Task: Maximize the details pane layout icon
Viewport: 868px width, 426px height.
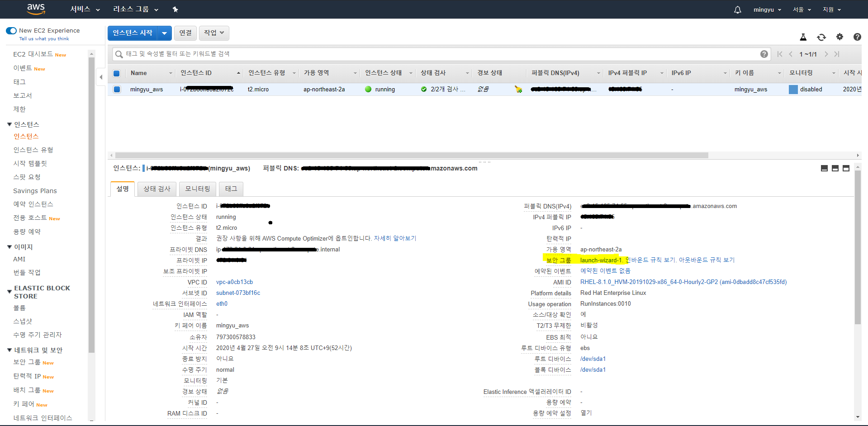Action: click(x=846, y=168)
